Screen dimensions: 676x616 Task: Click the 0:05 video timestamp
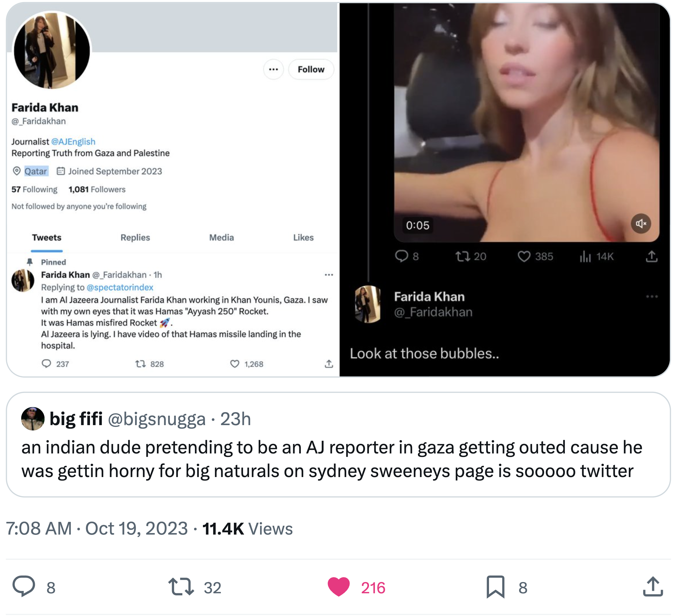417,225
